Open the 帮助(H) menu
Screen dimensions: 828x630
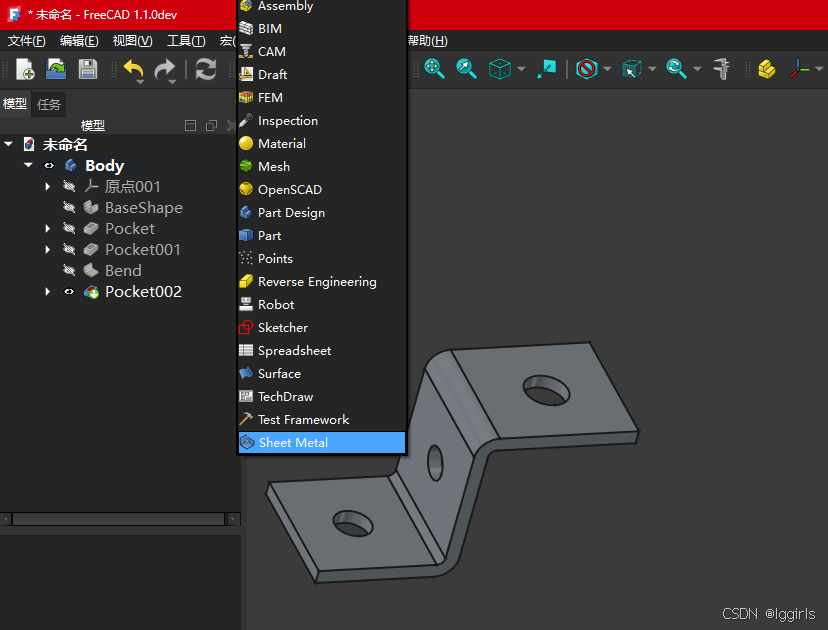(428, 41)
